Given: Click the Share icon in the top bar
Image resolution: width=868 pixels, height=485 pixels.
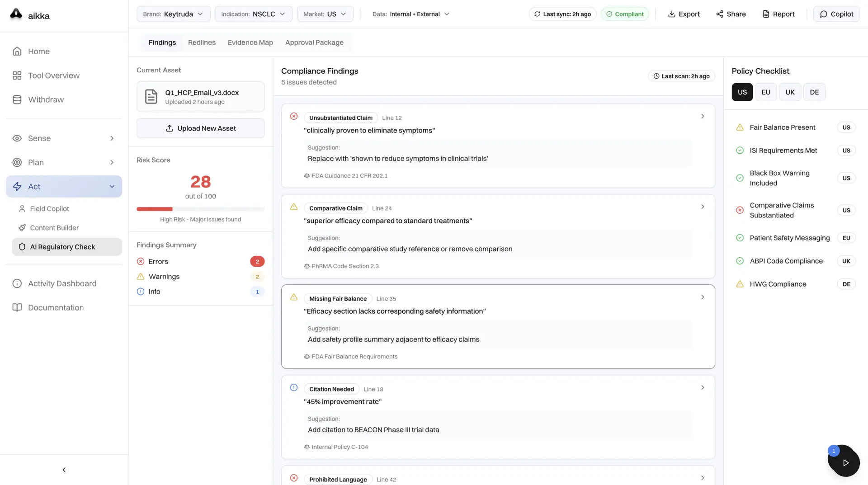Looking at the screenshot, I should point(720,14).
